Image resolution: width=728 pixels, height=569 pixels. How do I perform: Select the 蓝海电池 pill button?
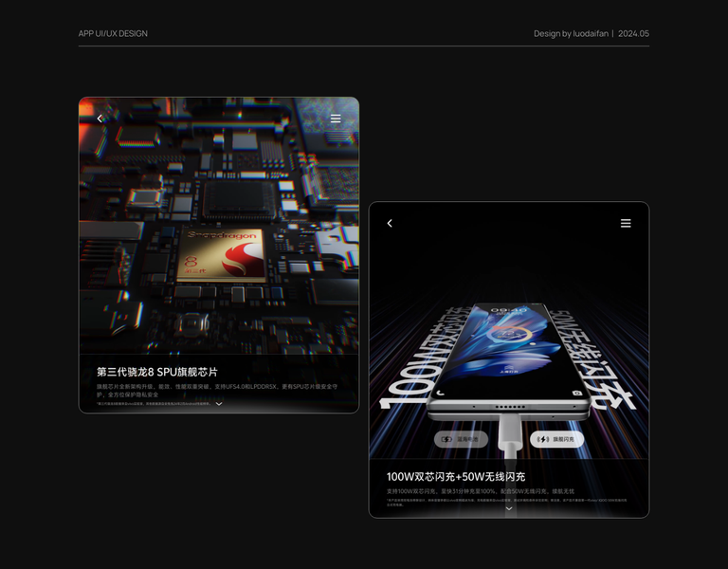[461, 439]
